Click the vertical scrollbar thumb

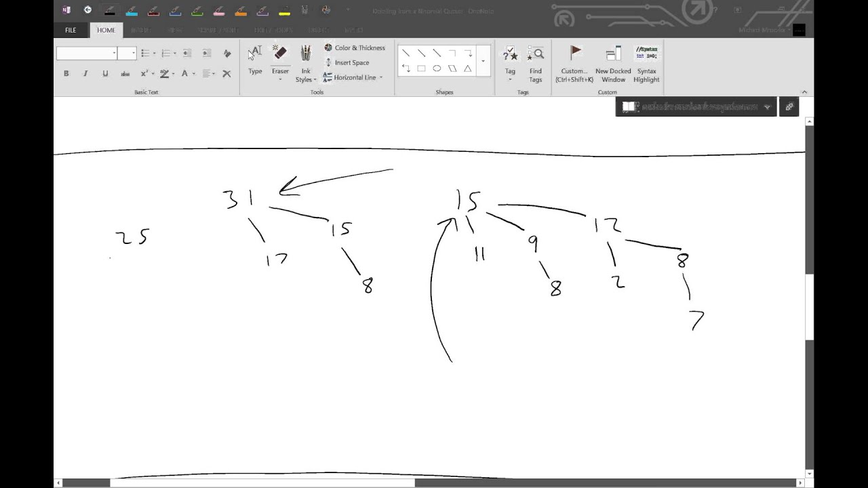pyautogui.click(x=810, y=307)
